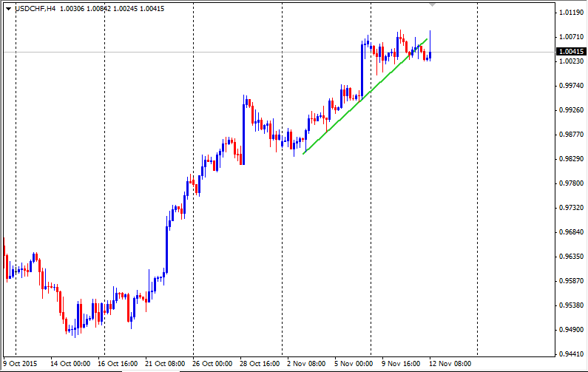Click the 0.96840 price axis label
The image size is (588, 372).
(572, 231)
